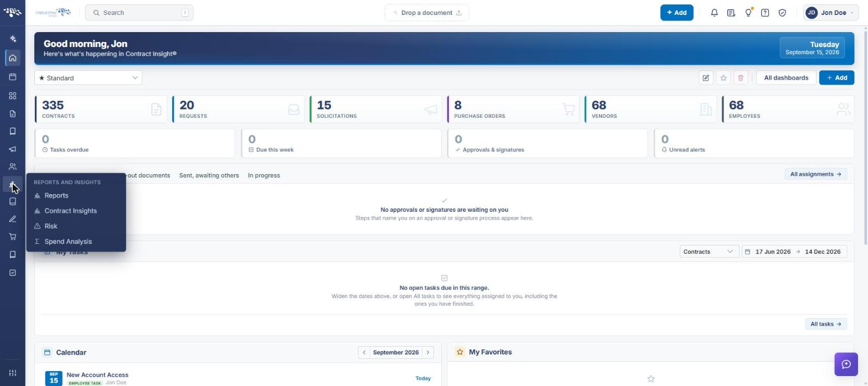Select Contract Insights from the flyout menu

tap(70, 211)
